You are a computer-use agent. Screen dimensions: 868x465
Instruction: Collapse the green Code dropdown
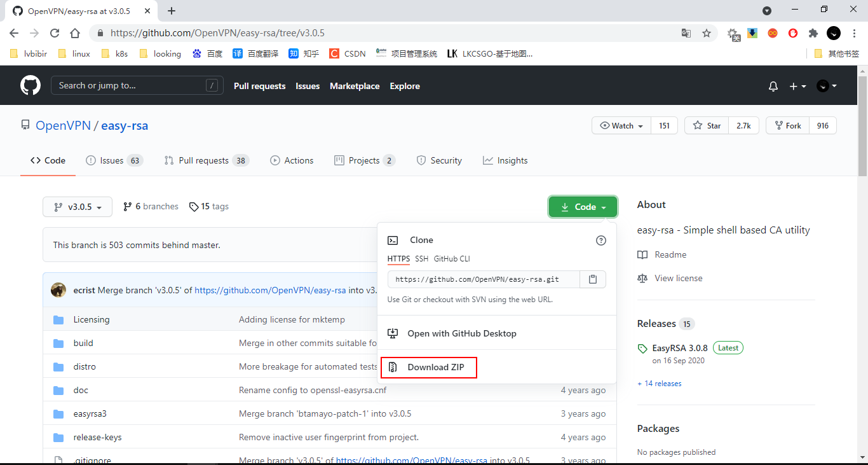coord(583,207)
